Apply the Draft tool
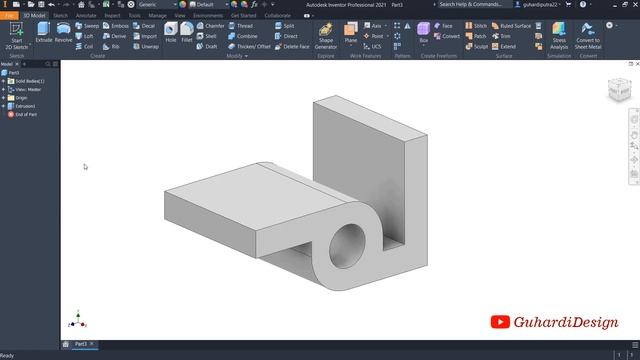 pyautogui.click(x=207, y=47)
